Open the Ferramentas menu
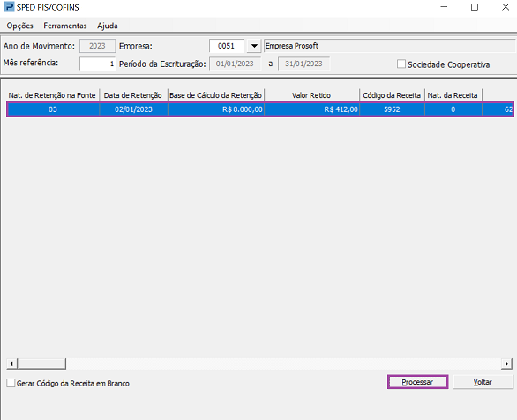Viewport: 517px width, 420px height. (65, 26)
